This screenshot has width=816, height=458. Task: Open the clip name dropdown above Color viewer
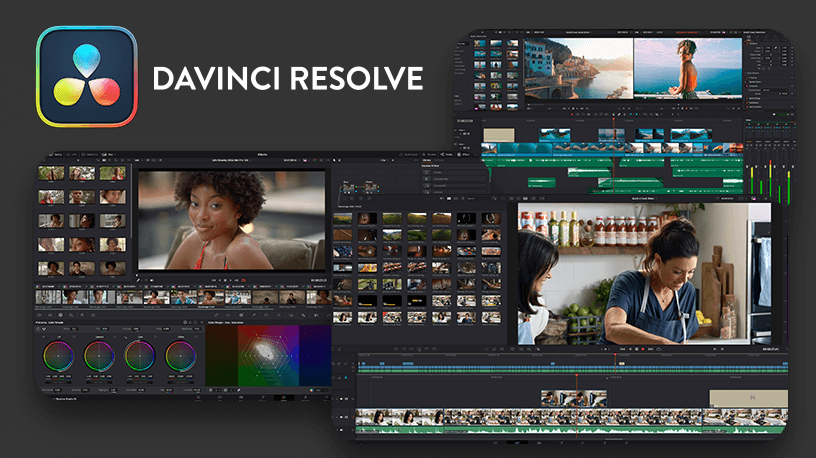(x=231, y=160)
